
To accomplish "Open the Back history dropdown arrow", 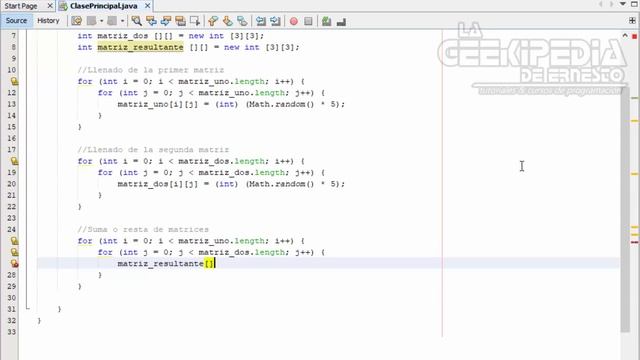I will click(x=101, y=21).
